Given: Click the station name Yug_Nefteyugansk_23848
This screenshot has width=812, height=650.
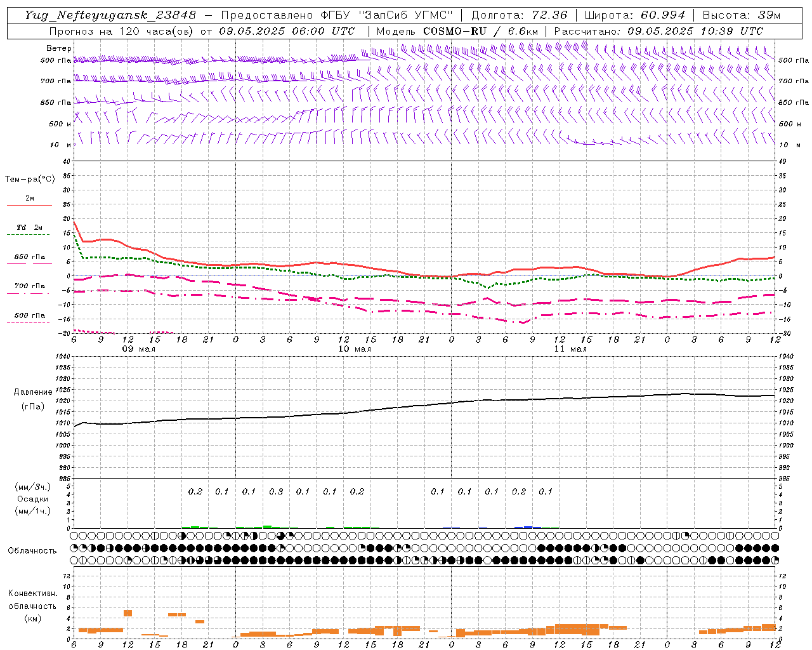Looking at the screenshot, I should [x=110, y=15].
